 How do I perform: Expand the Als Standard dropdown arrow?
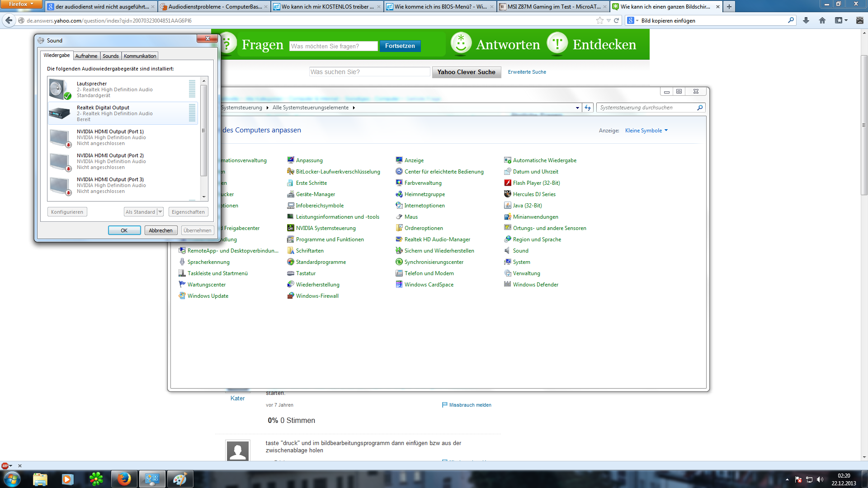[160, 212]
